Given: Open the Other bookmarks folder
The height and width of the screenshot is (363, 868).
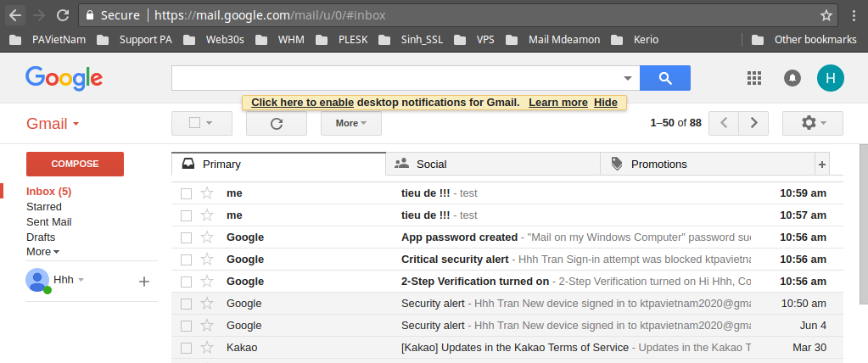Looking at the screenshot, I should [x=804, y=40].
